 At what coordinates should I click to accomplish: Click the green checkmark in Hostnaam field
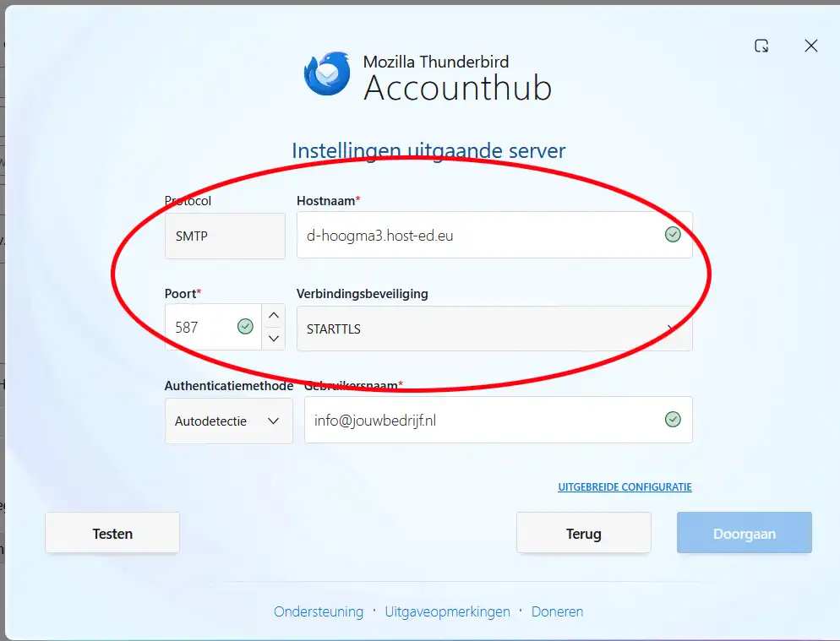(673, 235)
